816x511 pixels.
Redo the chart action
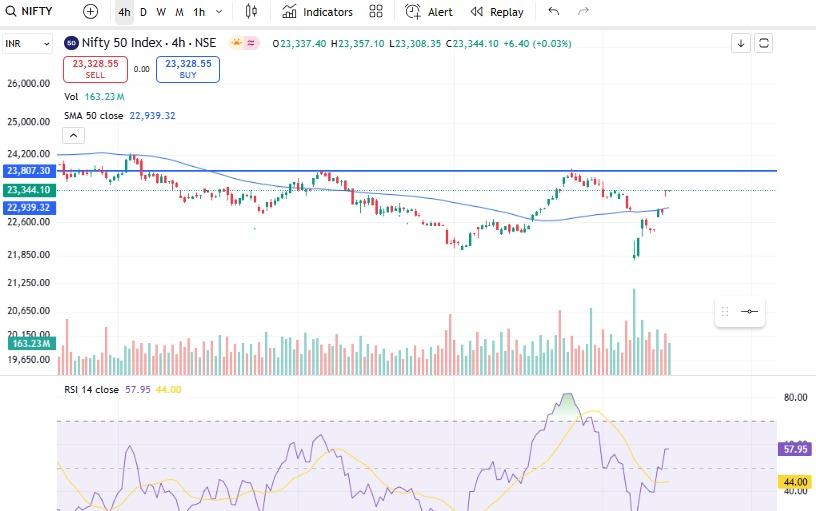583,11
